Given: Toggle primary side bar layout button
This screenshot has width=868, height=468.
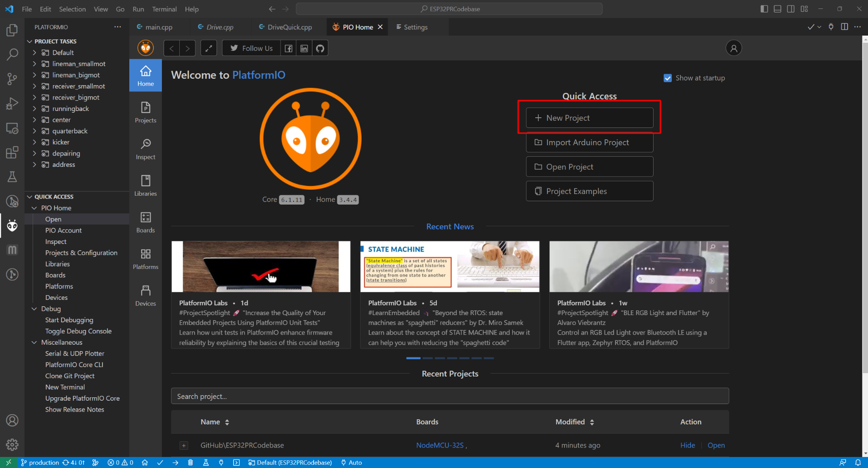Looking at the screenshot, I should 764,9.
